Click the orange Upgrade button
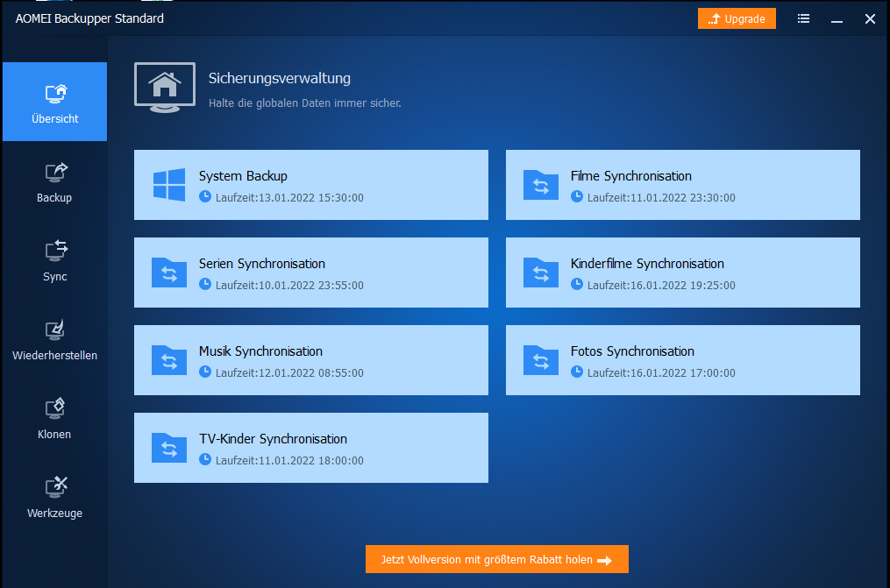This screenshot has height=588, width=890. point(737,18)
